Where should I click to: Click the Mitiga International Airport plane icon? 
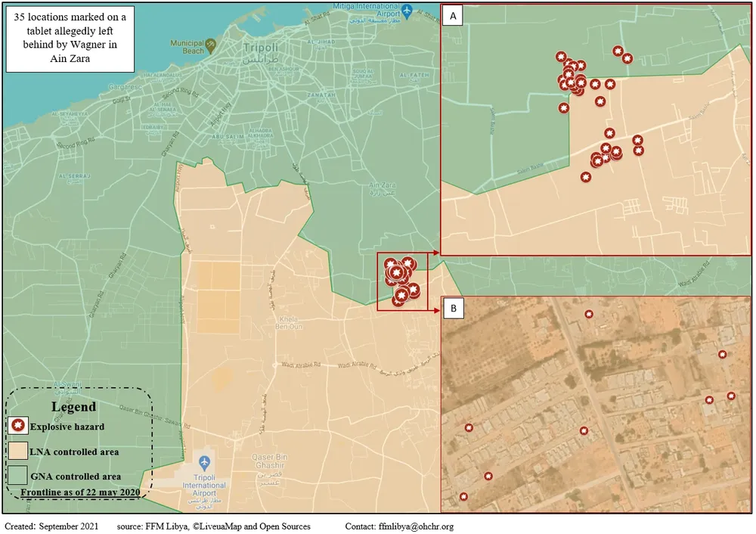coord(408,10)
